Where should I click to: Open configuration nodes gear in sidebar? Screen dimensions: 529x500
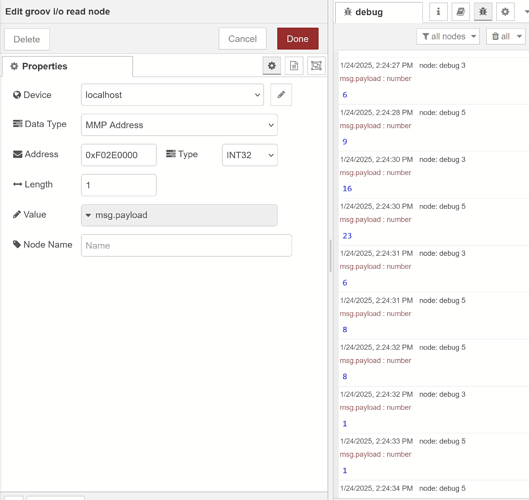(505, 12)
